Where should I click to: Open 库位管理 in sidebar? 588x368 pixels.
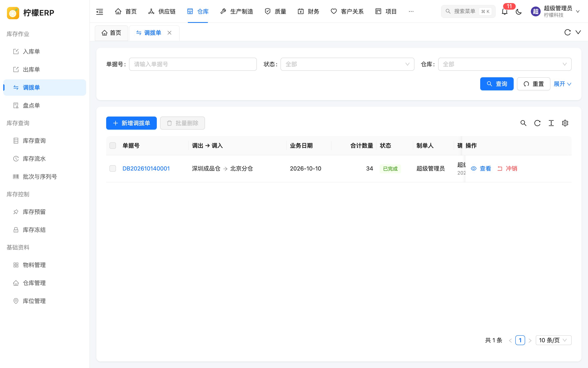click(x=45, y=301)
